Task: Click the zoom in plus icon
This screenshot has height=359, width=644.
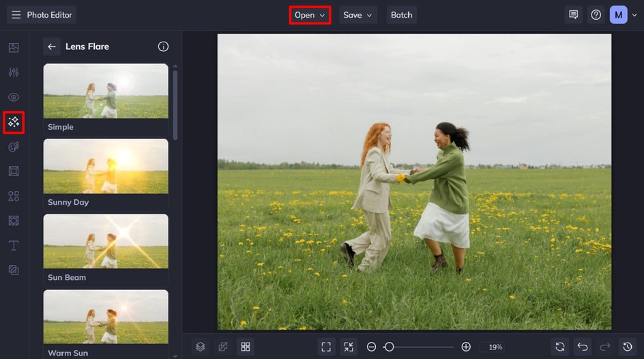Action: pos(466,347)
